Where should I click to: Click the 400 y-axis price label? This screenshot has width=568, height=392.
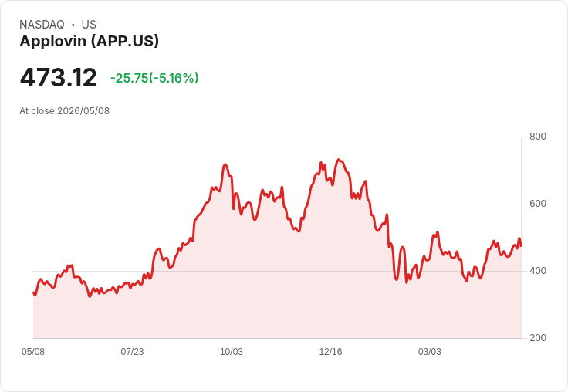pos(538,271)
